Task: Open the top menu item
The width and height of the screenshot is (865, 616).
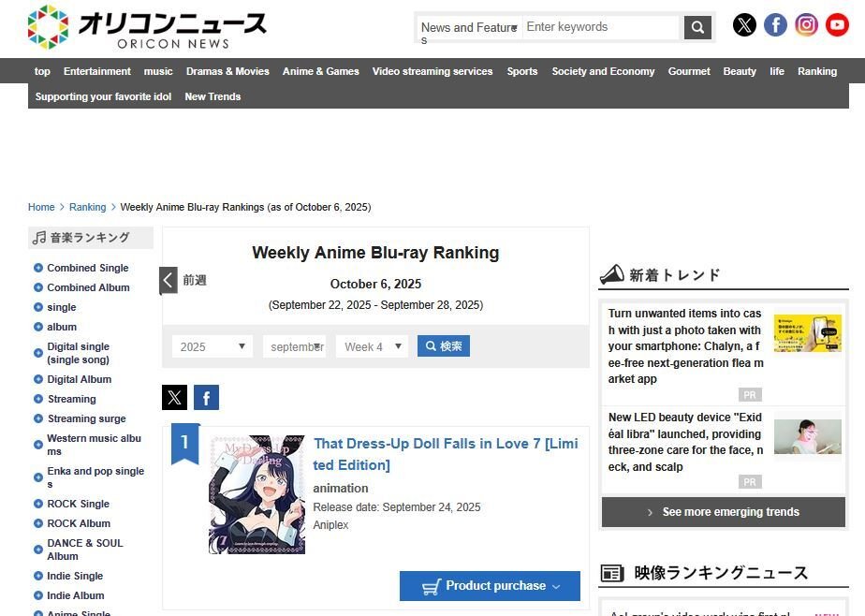Action: [42, 71]
